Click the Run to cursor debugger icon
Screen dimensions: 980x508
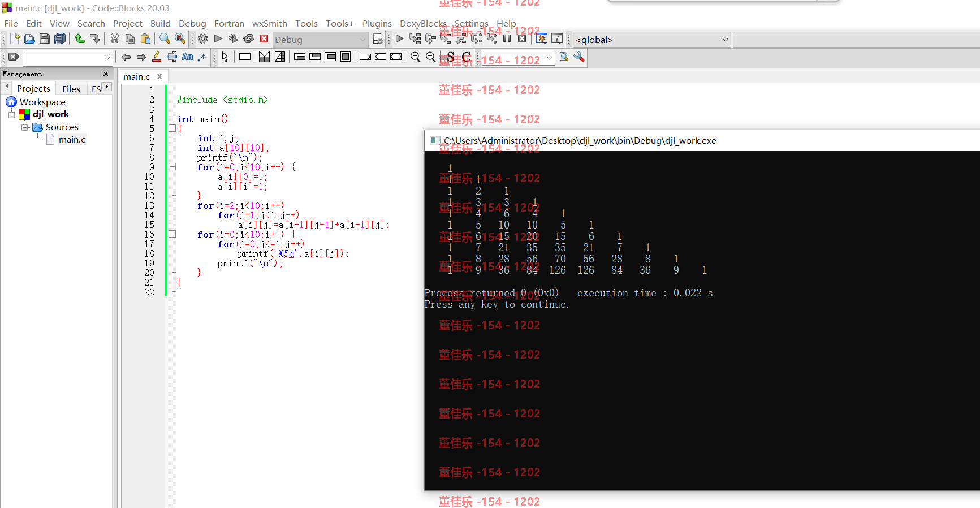415,38
